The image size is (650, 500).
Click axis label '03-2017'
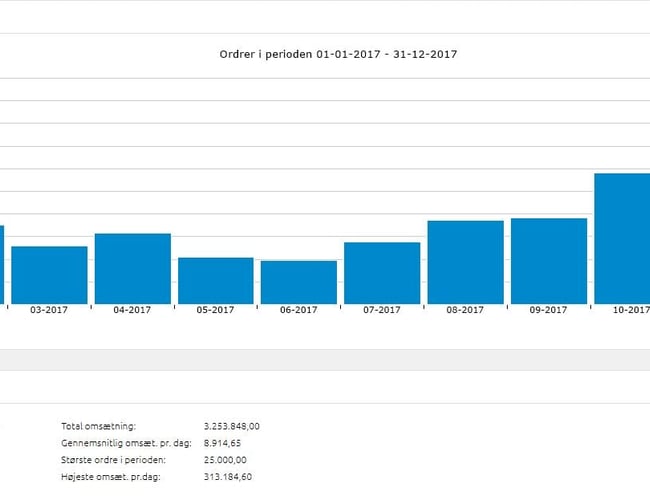49,310
